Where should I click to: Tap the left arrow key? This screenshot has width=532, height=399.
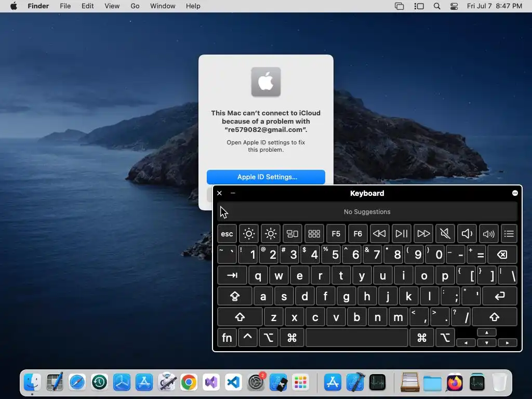(466, 343)
